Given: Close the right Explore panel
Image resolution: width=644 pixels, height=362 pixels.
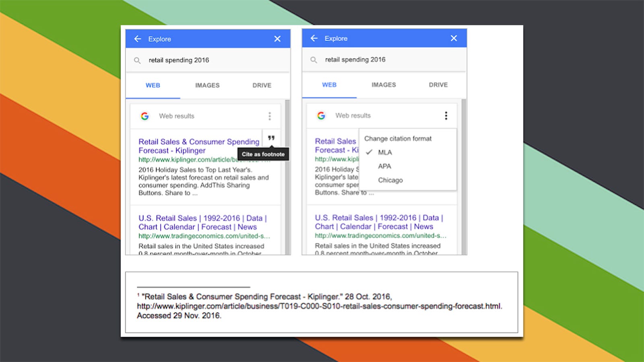Looking at the screenshot, I should (454, 38).
